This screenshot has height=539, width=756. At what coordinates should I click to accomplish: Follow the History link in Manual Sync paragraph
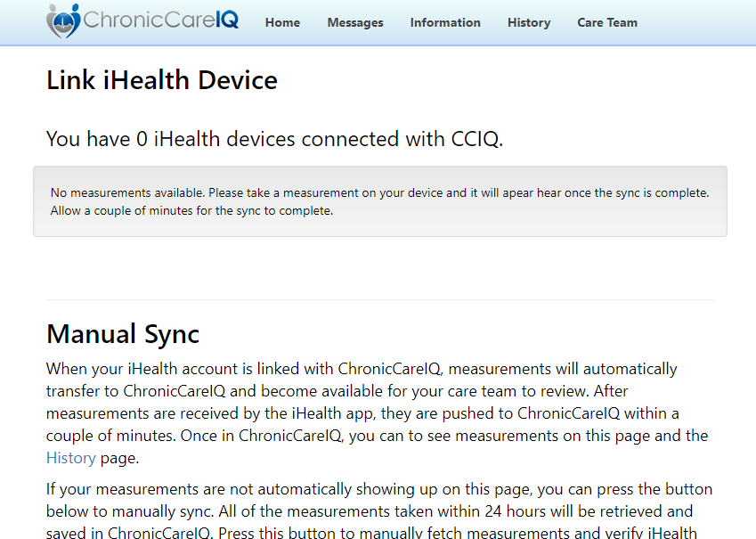pyautogui.click(x=71, y=458)
